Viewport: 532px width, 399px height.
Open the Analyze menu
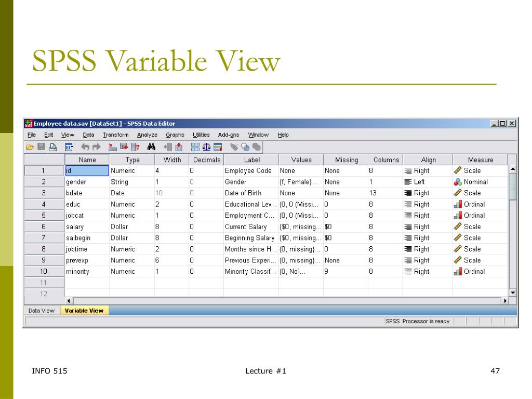point(147,135)
